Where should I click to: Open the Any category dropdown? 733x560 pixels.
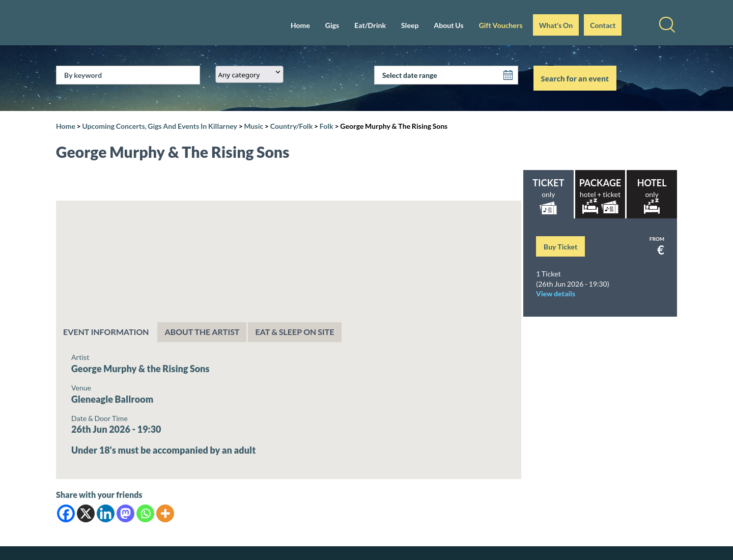249,74
